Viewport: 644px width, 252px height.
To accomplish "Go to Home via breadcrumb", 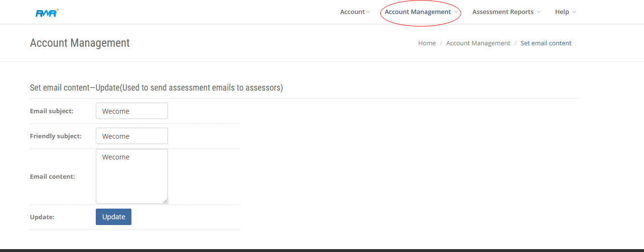I will pos(427,43).
